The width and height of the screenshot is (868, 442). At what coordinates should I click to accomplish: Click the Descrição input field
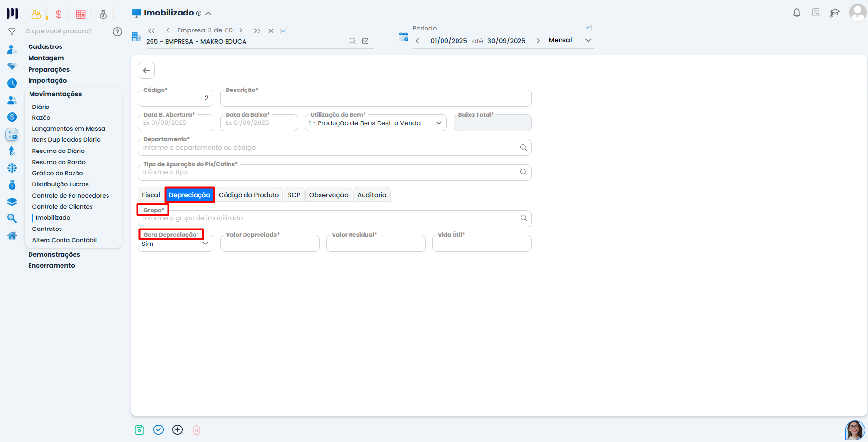[x=375, y=99]
